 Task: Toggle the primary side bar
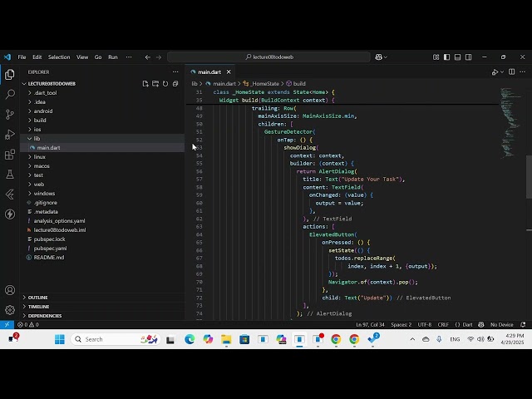tap(447, 57)
